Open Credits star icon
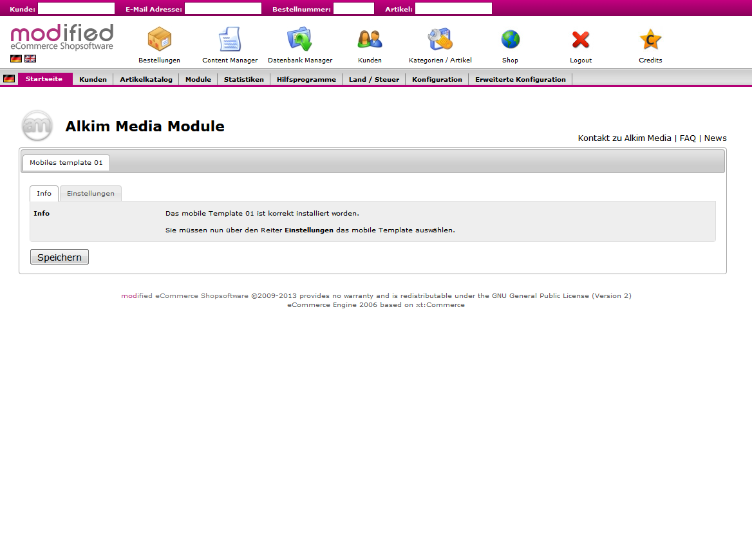752x560 pixels. pos(650,39)
